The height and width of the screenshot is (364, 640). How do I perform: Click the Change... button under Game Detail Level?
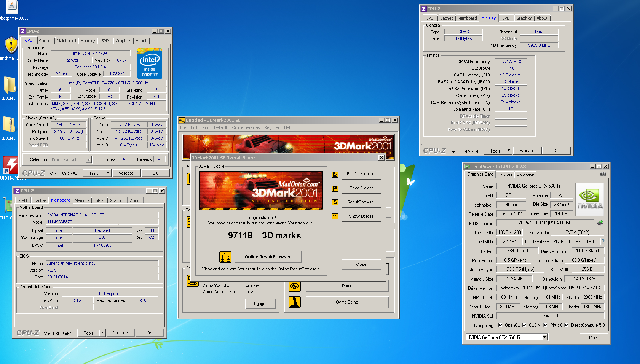pos(260,304)
